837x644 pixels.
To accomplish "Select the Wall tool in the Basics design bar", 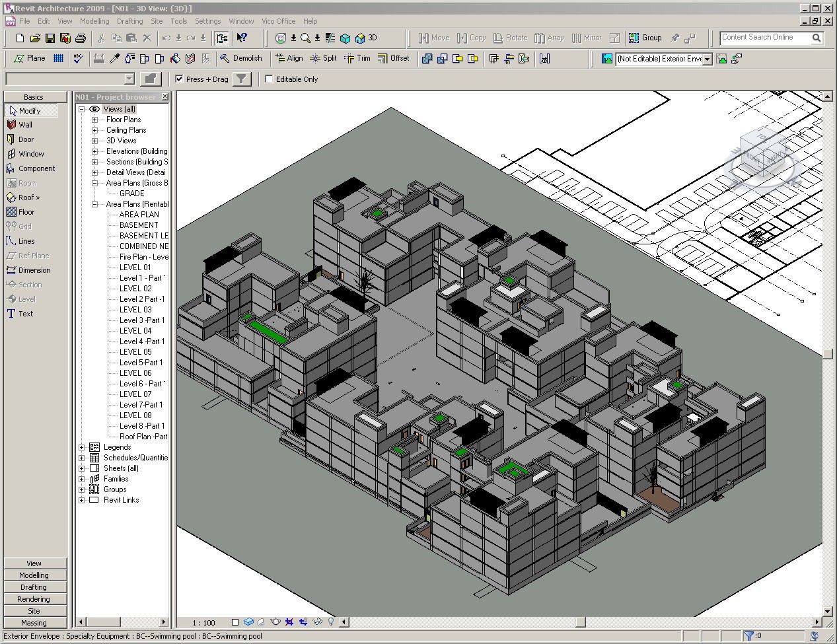I will coord(20,125).
